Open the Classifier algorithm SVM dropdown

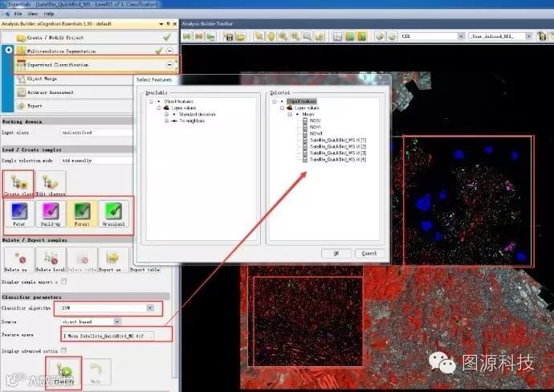150,308
